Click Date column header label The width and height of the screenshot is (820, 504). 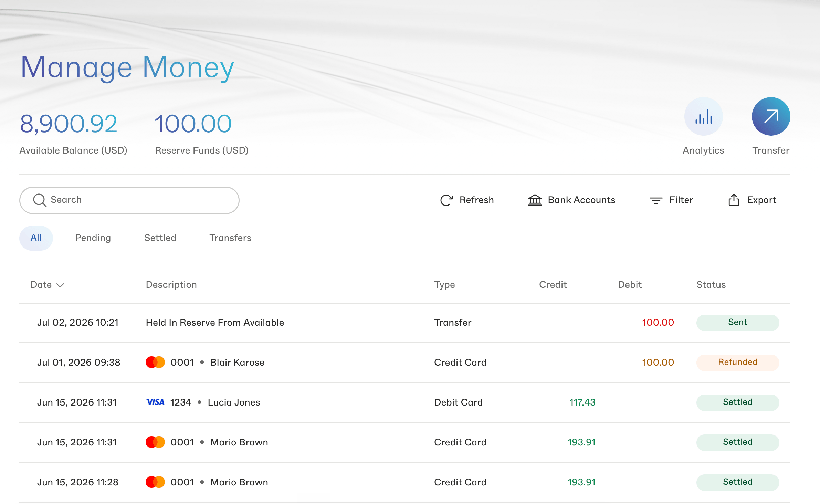41,285
